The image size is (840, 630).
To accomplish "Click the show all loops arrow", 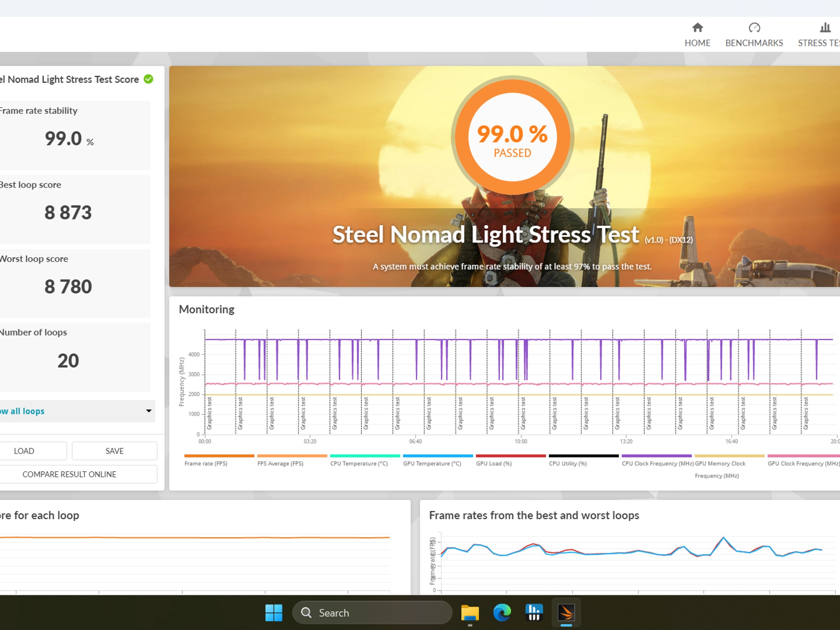I will click(148, 411).
